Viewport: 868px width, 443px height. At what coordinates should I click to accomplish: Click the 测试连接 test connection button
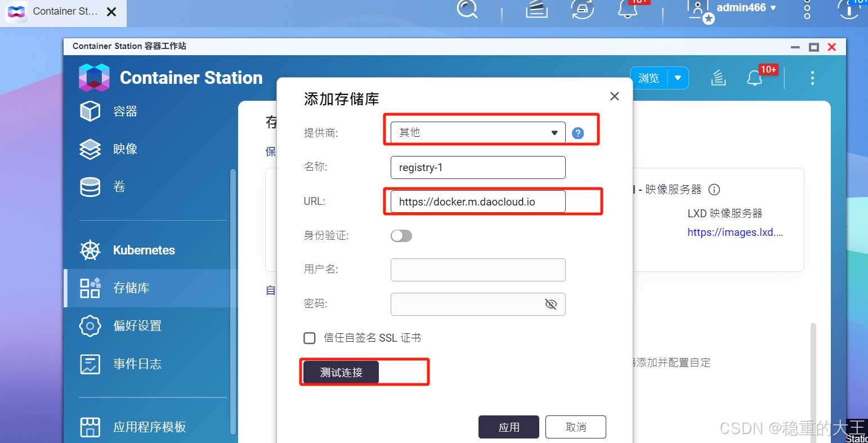pos(341,373)
